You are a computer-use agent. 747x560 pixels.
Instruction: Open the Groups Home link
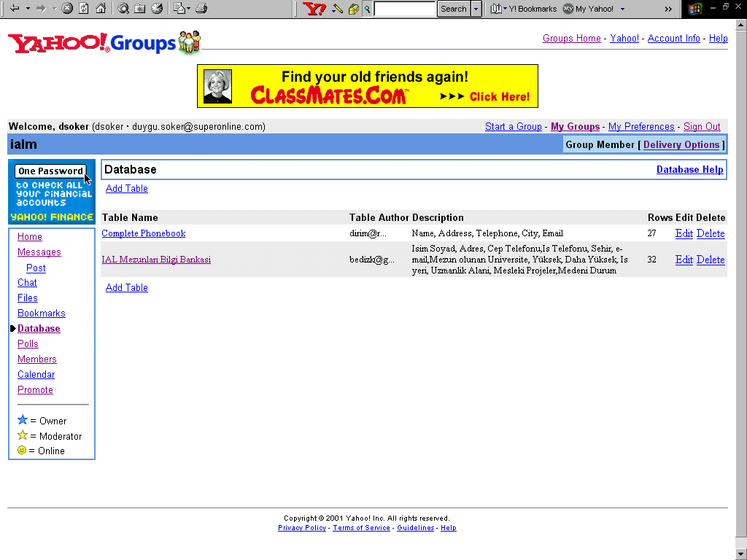(572, 38)
